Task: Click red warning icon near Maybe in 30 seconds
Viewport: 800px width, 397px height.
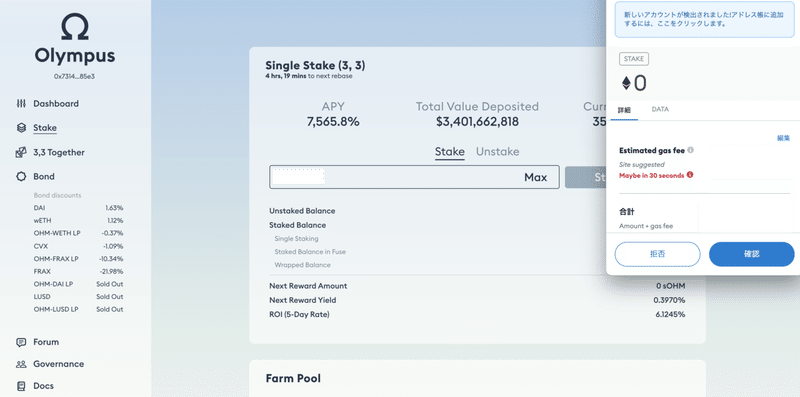Action: point(690,175)
